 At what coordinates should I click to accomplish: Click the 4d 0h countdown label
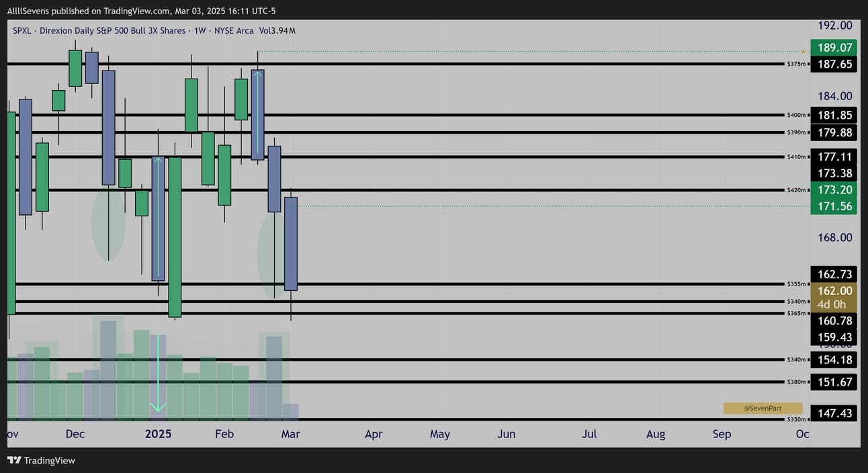pos(833,305)
